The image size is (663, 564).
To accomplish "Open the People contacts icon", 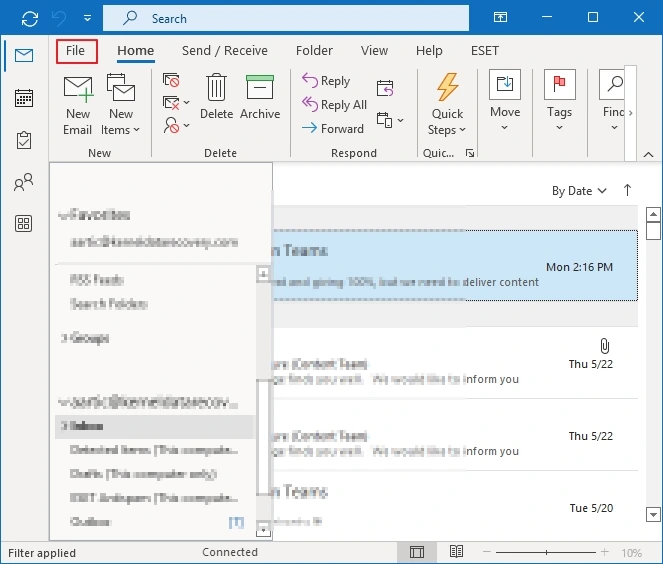I will (24, 182).
